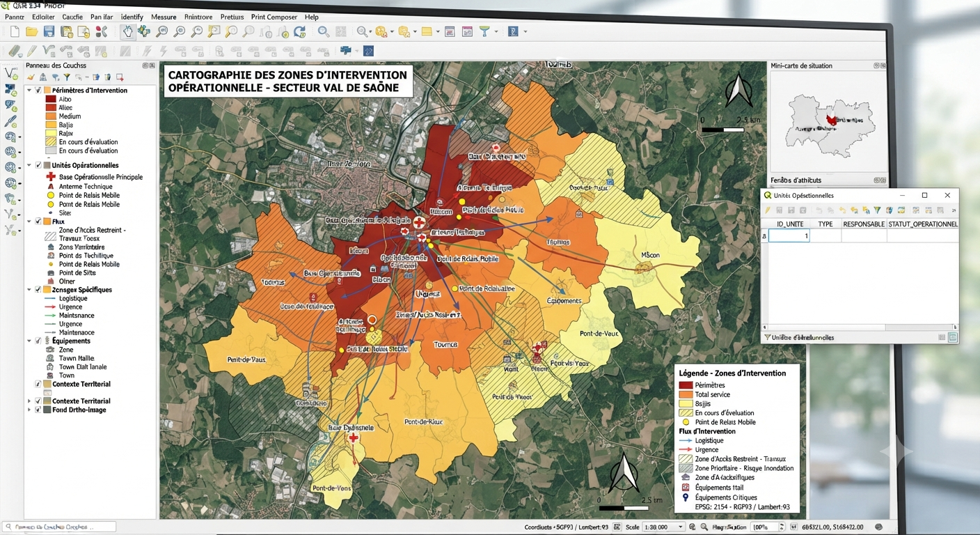Click the Expand All icon in layers panel toolbar
The image size is (980, 535).
(x=97, y=77)
